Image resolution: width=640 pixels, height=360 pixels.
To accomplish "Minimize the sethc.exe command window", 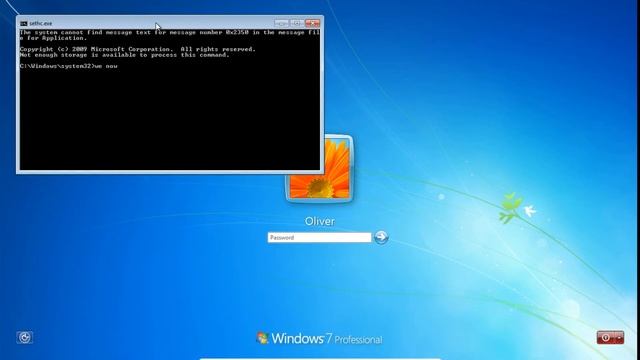I will tap(281, 23).
